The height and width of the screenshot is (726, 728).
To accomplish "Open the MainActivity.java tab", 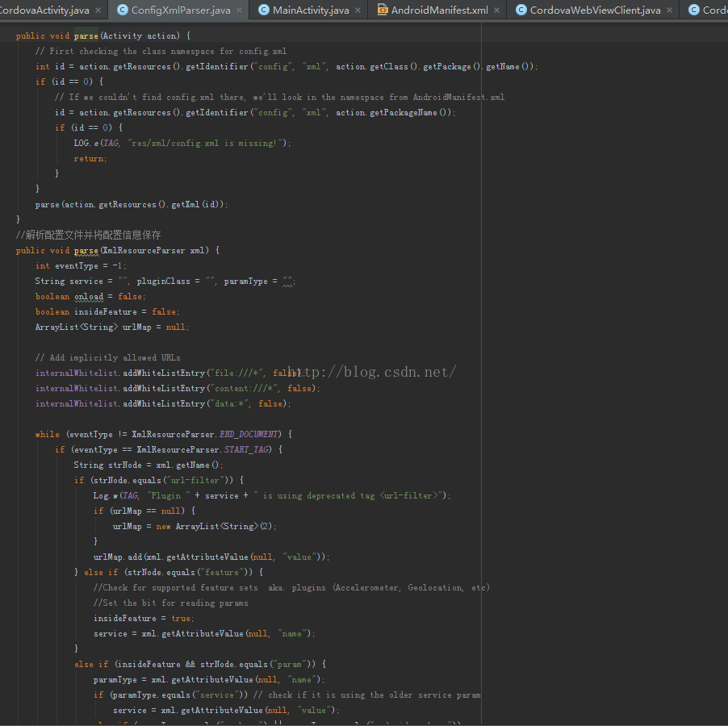I will pos(311,10).
